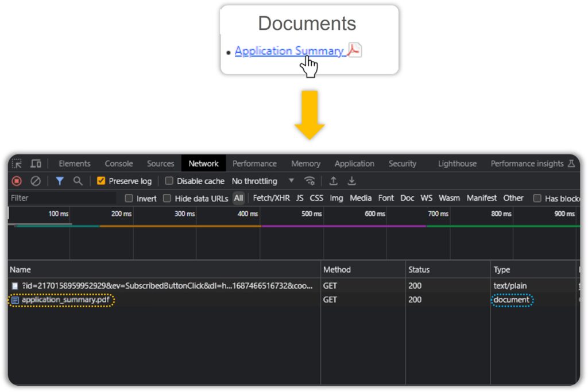The height and width of the screenshot is (392, 588).
Task: Open the Application Summary link
Action: 289,51
